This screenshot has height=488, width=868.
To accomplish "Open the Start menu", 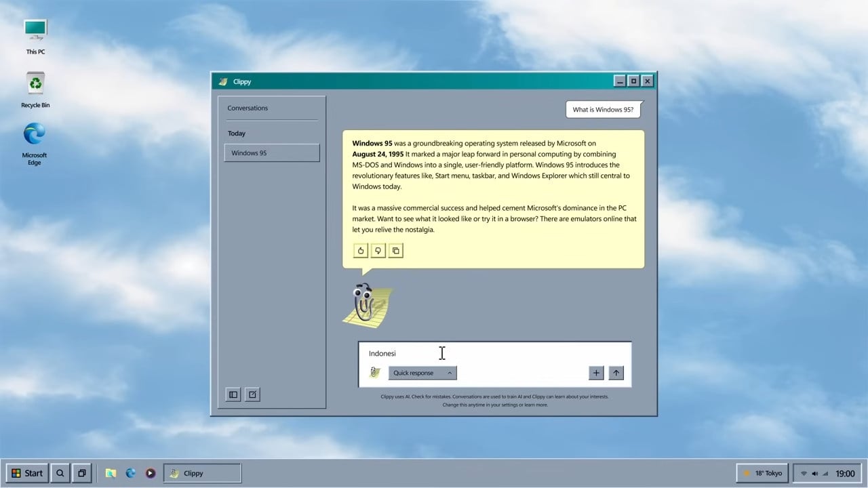I will tap(27, 473).
